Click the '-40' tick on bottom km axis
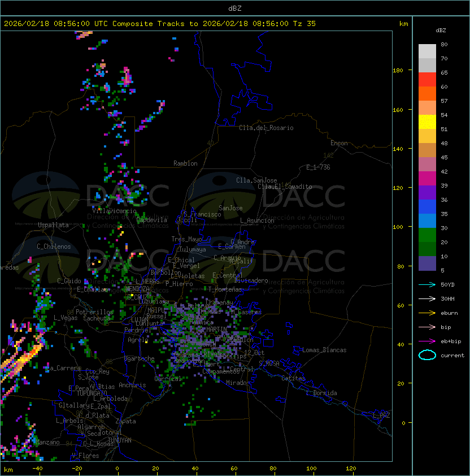The image size is (470, 476). coord(37,469)
